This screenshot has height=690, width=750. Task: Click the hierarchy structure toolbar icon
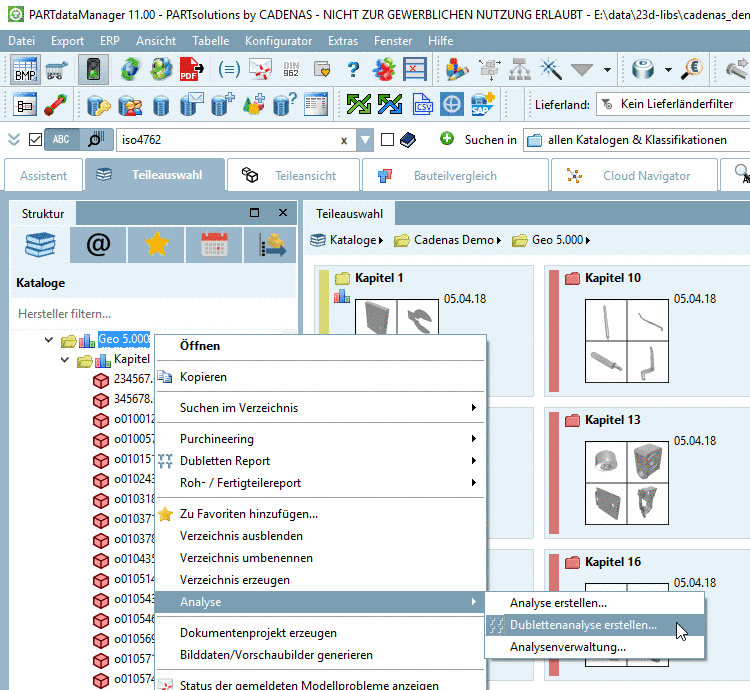click(519, 70)
